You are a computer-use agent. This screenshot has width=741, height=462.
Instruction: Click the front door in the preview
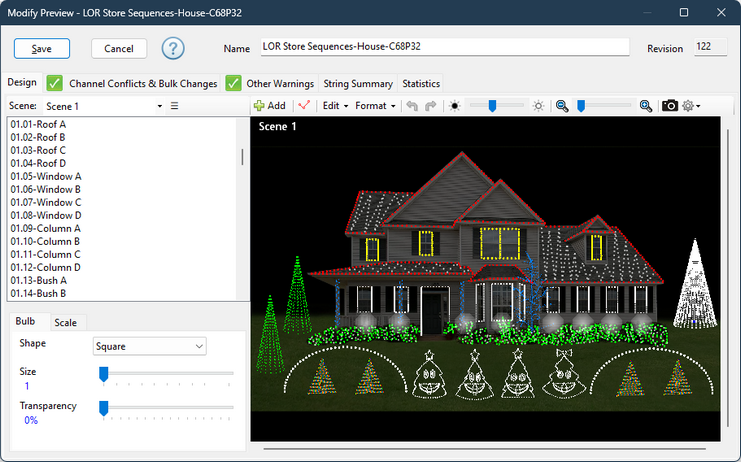[x=433, y=313]
